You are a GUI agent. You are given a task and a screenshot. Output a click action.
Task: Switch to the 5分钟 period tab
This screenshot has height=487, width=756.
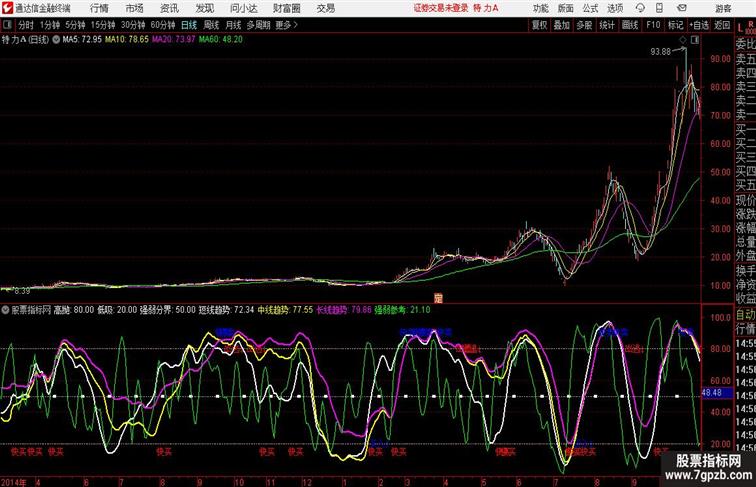[75, 25]
